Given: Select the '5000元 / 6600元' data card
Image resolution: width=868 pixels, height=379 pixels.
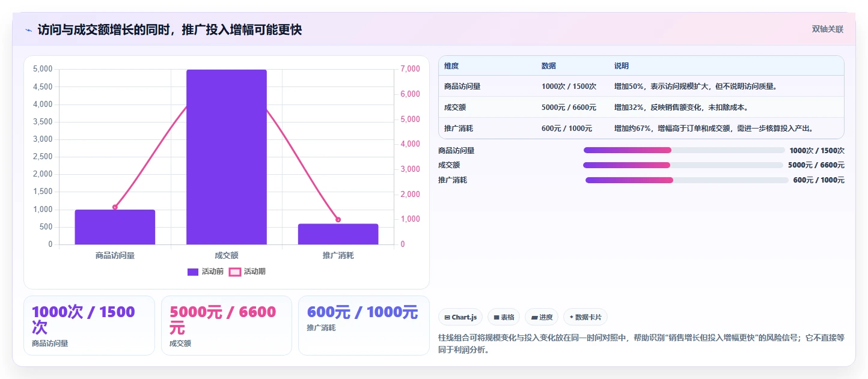Looking at the screenshot, I should pyautogui.click(x=227, y=326).
